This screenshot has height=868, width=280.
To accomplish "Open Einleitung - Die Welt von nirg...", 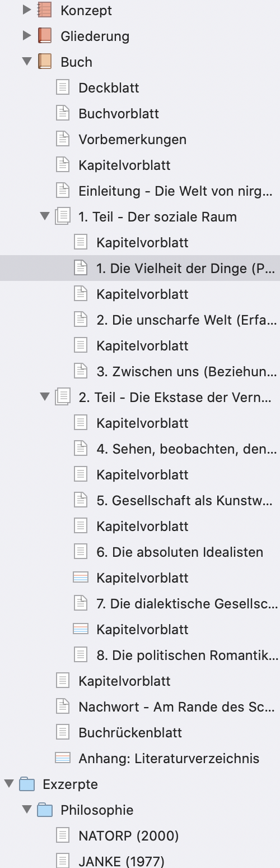I will 176,191.
